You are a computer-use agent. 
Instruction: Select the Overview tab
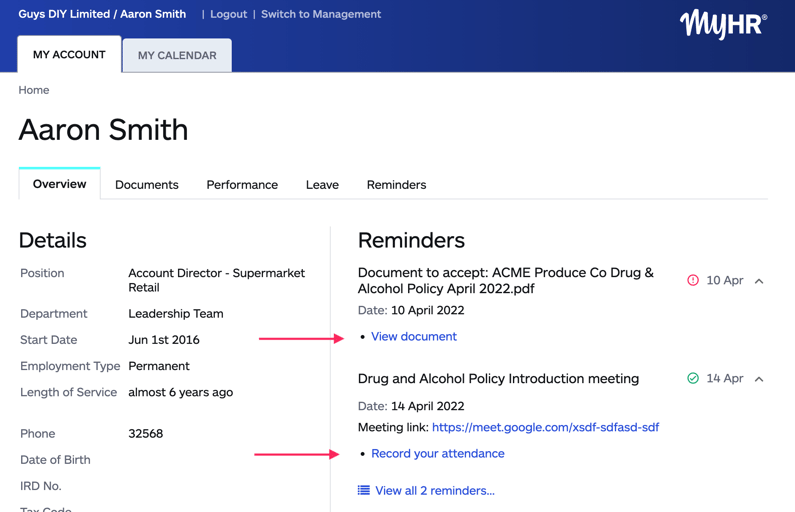[60, 184]
